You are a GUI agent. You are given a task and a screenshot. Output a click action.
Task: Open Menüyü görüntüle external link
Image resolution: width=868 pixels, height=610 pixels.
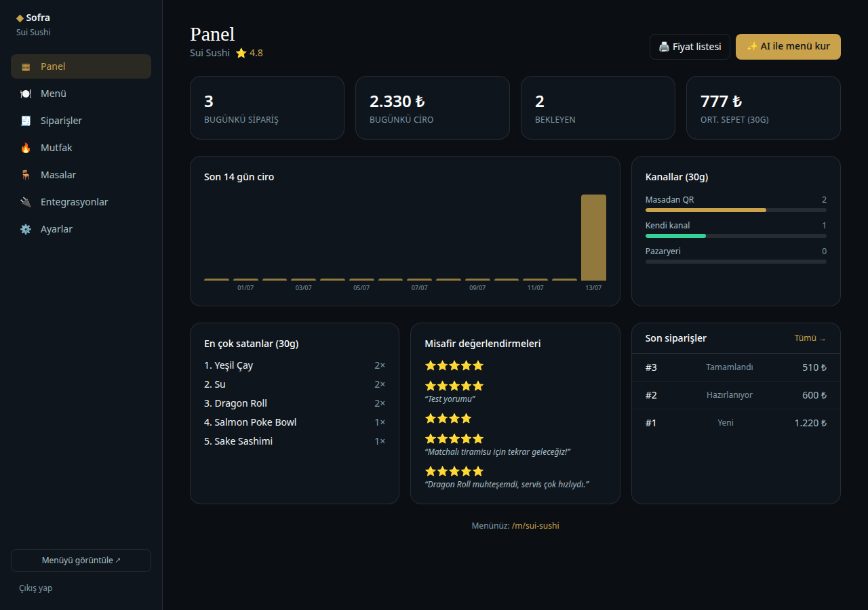pyautogui.click(x=81, y=561)
